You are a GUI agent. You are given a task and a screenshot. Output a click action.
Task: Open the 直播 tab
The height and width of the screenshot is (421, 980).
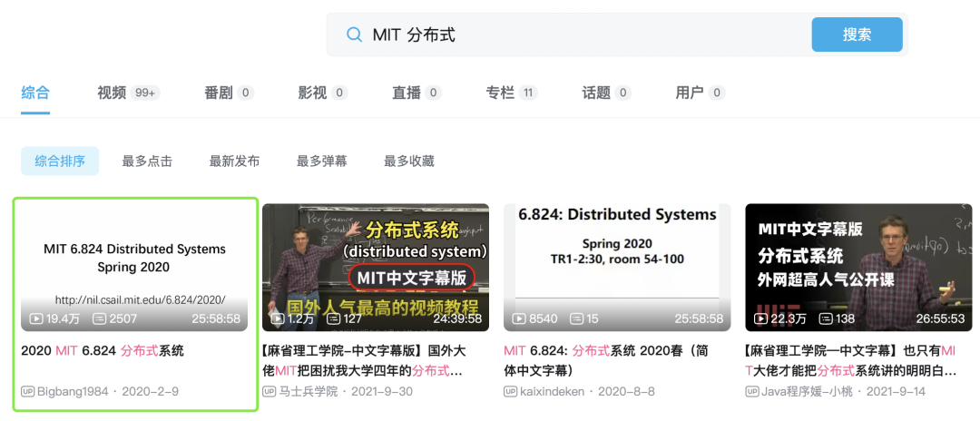pyautogui.click(x=416, y=93)
